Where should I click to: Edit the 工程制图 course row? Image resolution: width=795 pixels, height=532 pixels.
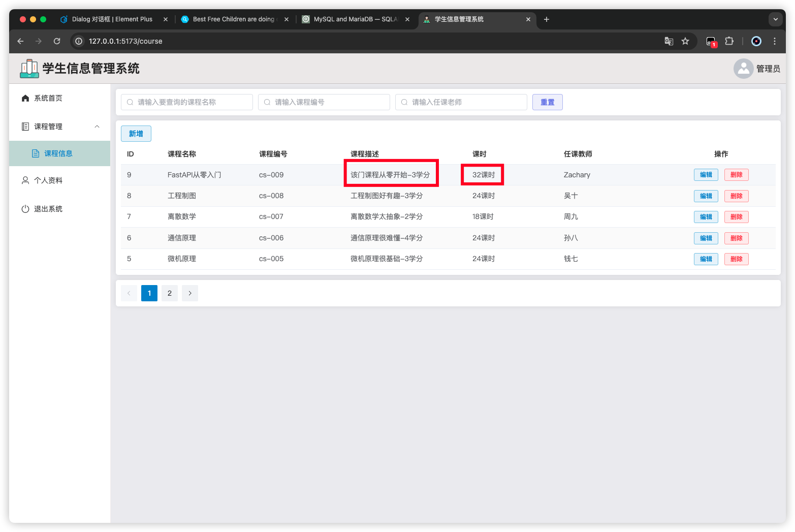tap(706, 196)
